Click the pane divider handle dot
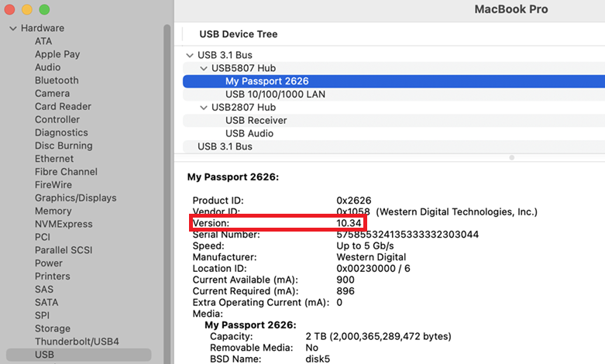Viewport: 605px width, 364px height. [510, 158]
